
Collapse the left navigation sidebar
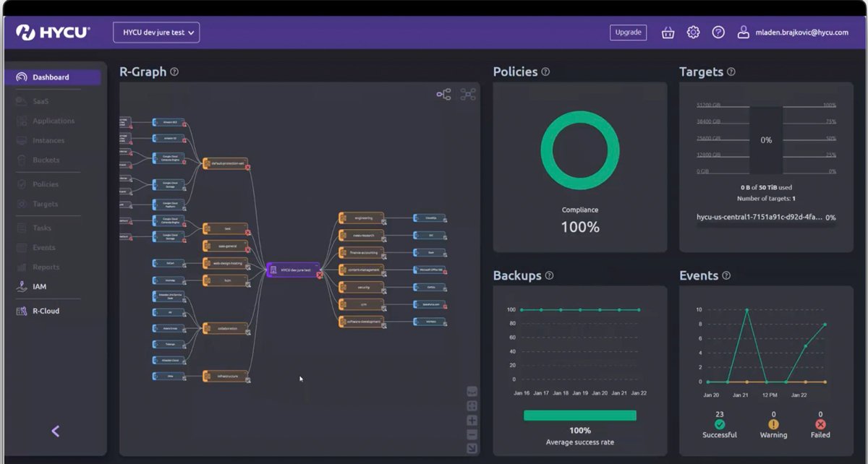[x=55, y=431]
